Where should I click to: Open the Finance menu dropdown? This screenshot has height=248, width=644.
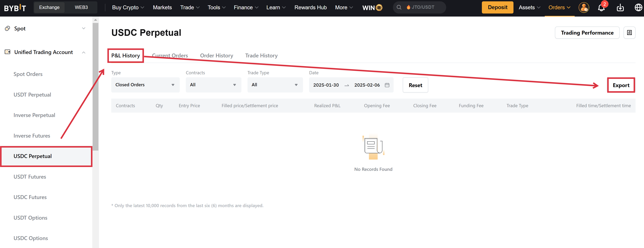pos(246,7)
